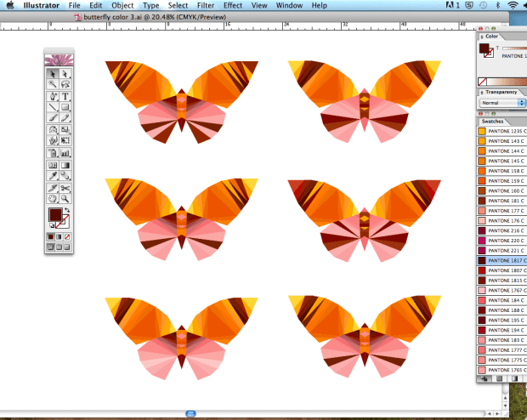Open the Normal blending mode dropdown
The width and height of the screenshot is (527, 420).
(x=503, y=103)
